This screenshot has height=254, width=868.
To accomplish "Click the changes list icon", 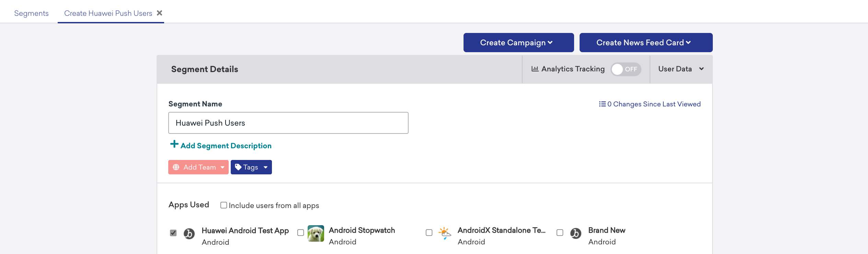I will click(x=602, y=104).
